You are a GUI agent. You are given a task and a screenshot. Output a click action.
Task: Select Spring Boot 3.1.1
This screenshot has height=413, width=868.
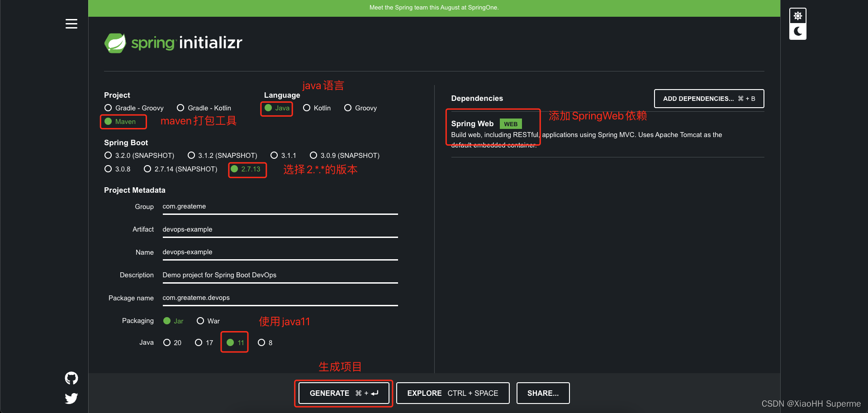click(x=283, y=156)
